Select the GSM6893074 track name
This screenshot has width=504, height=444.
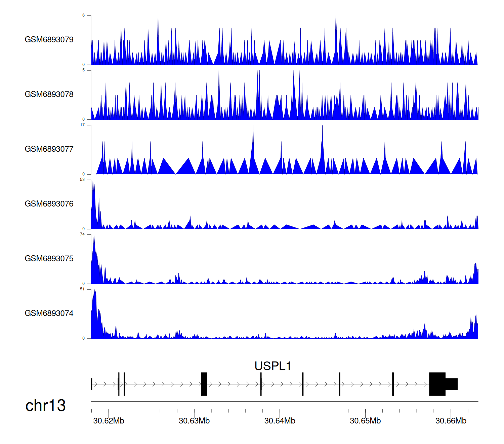coord(49,313)
